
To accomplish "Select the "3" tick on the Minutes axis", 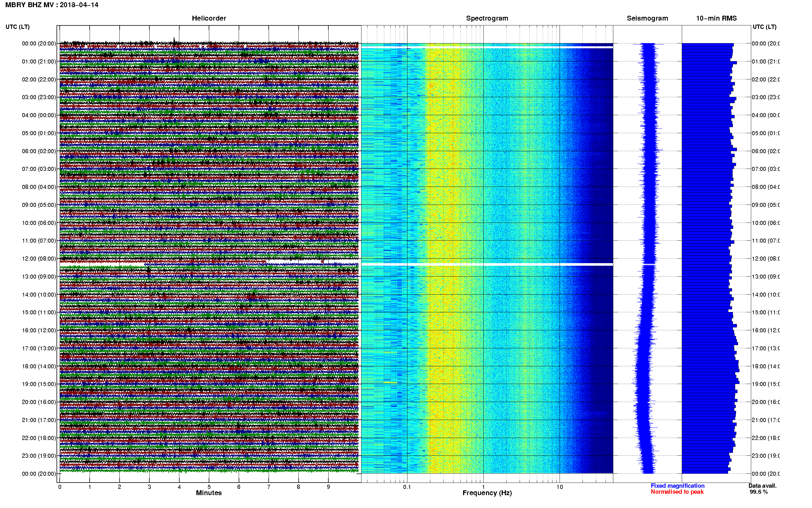I will click(149, 487).
